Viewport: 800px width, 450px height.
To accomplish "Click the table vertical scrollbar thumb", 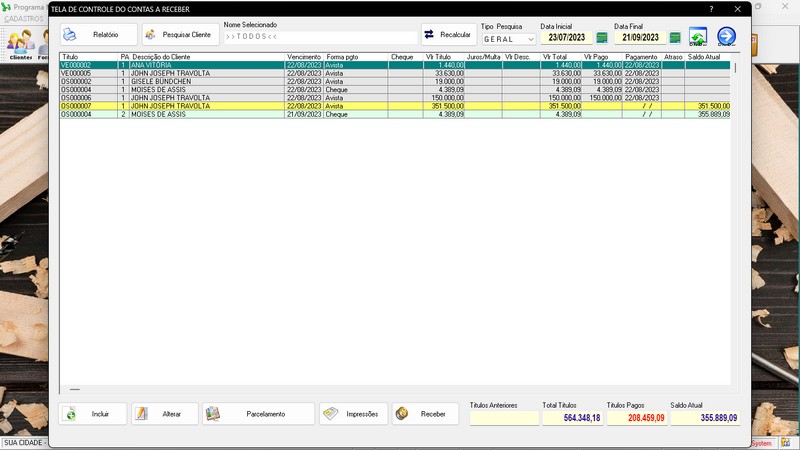I will click(735, 68).
